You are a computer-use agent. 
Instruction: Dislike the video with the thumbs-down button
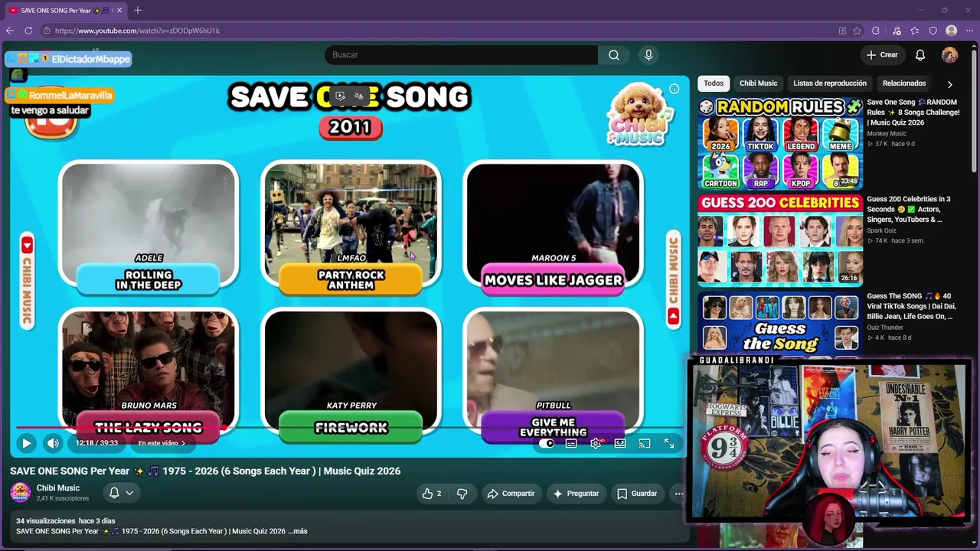click(462, 494)
